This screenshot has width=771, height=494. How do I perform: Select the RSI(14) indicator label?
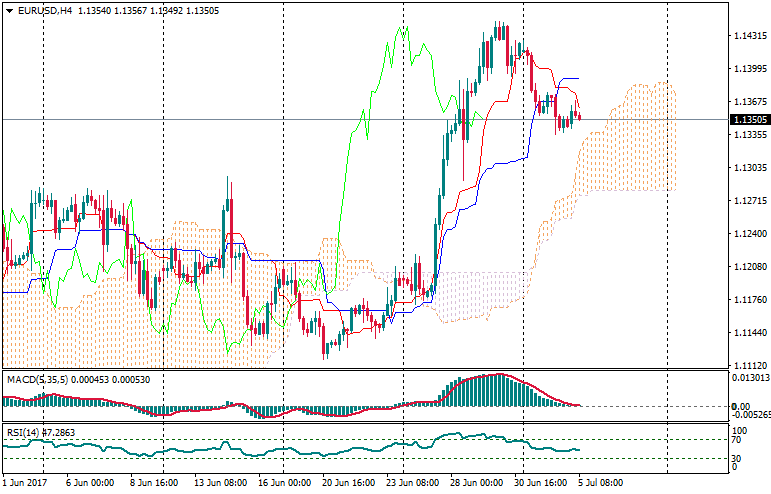coord(20,432)
